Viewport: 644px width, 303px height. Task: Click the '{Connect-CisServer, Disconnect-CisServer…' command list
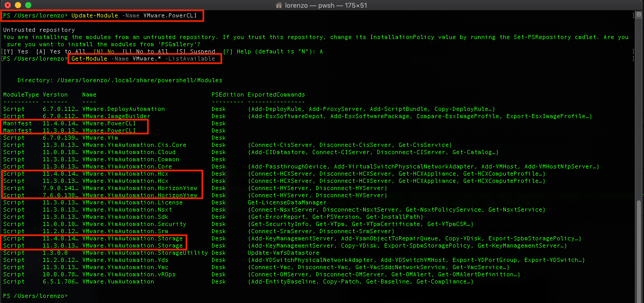pyautogui.click(x=350, y=145)
